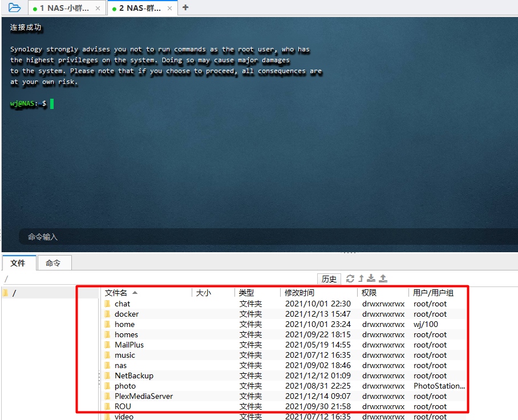Open the 历史 history button

point(329,279)
